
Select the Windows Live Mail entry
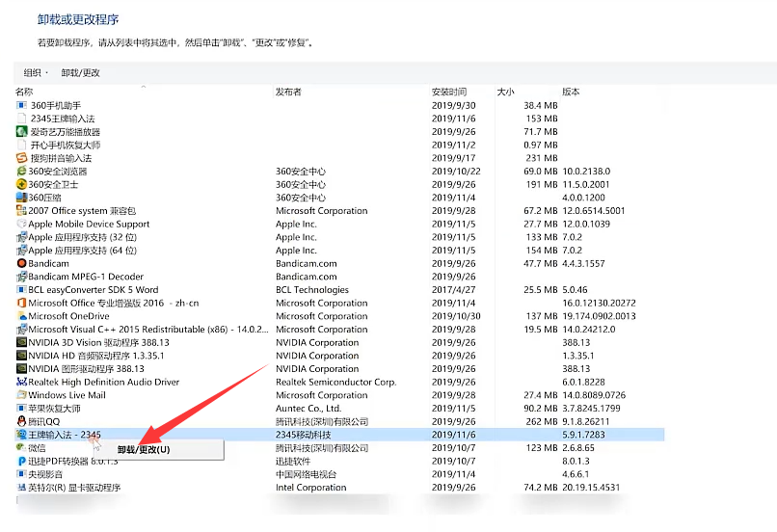coord(67,395)
